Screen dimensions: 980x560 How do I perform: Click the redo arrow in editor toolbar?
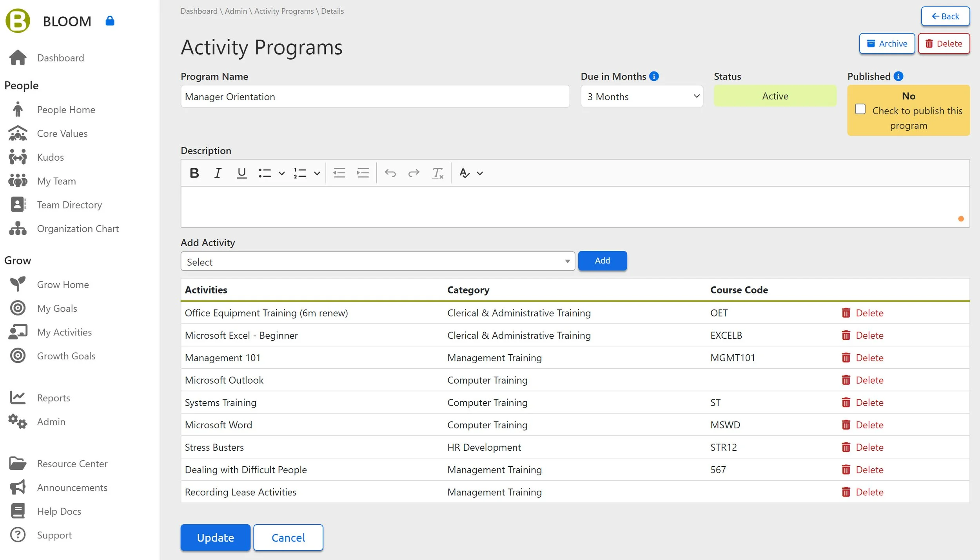(x=414, y=173)
